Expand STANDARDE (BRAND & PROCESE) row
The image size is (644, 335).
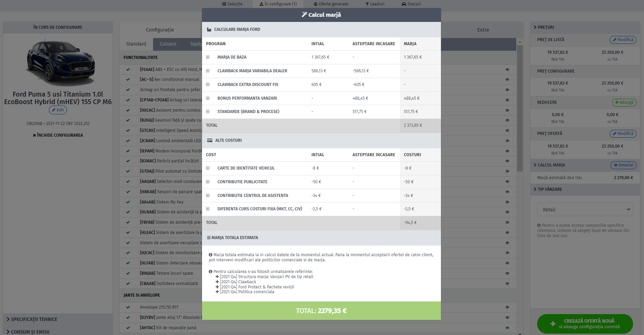tap(207, 111)
